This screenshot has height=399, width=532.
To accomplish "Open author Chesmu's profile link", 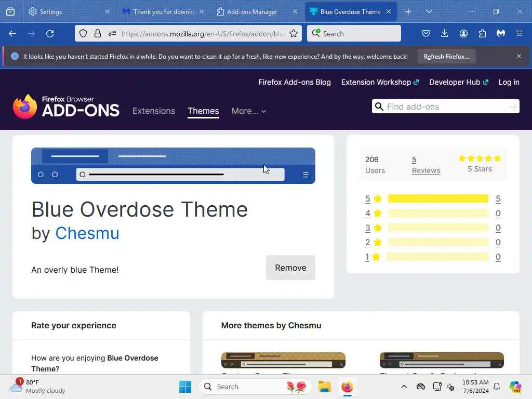I will click(x=87, y=233).
